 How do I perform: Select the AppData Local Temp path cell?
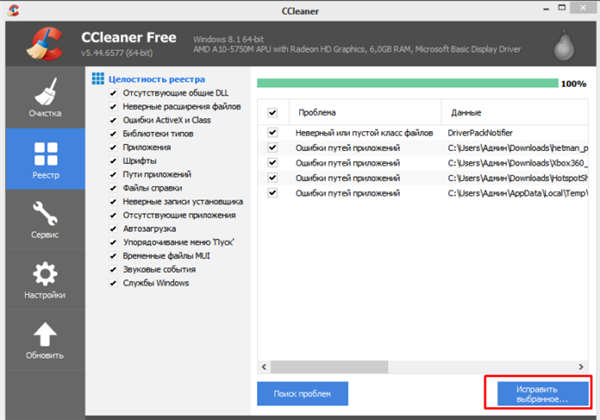[x=517, y=193]
